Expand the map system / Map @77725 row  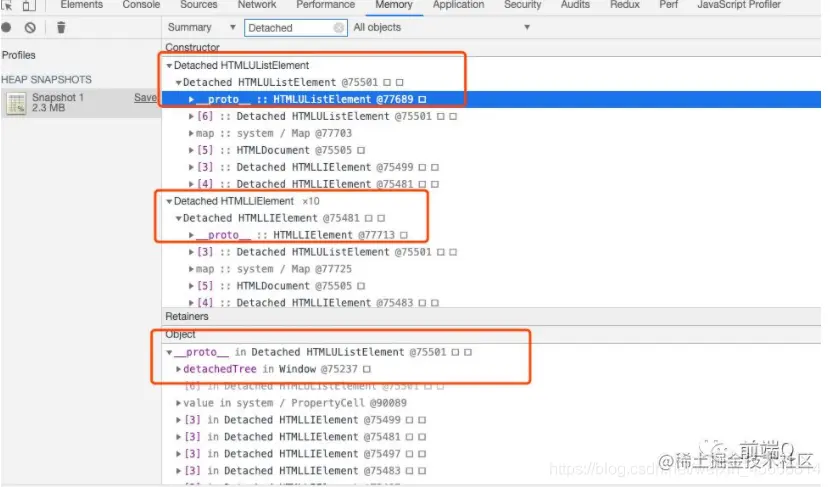click(191, 269)
